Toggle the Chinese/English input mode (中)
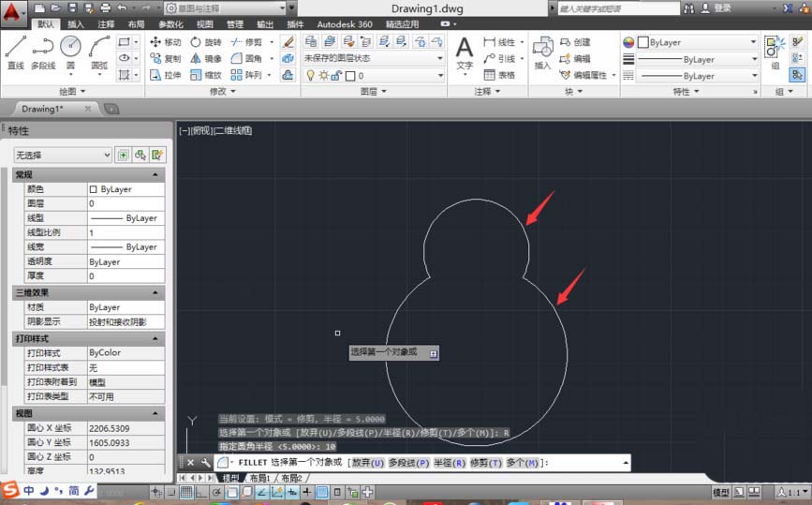 tap(29, 490)
